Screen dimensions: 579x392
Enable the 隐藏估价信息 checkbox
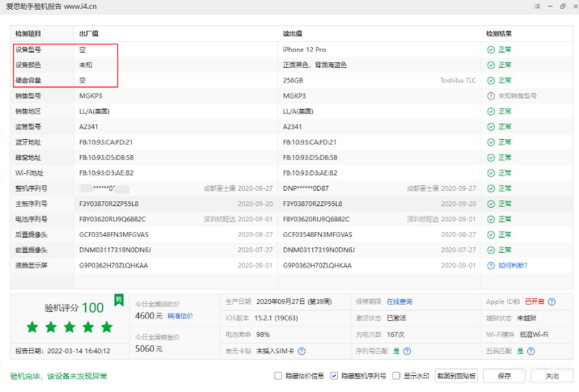pyautogui.click(x=278, y=376)
